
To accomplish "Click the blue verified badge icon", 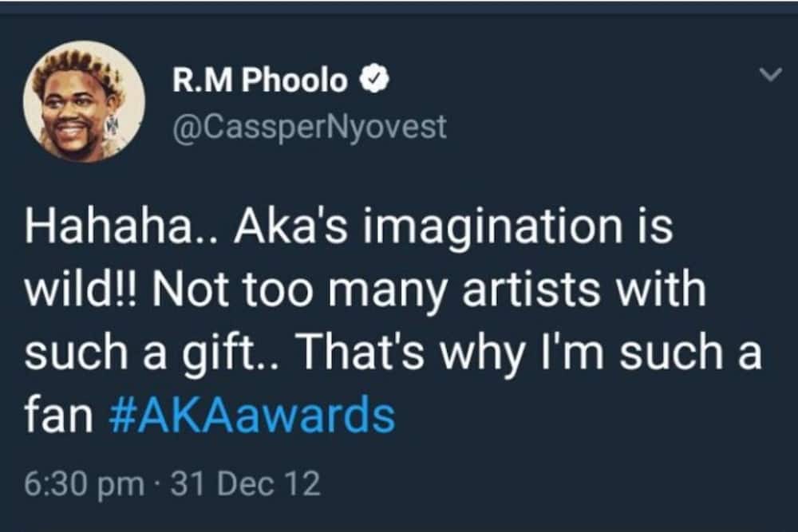I will tap(374, 80).
